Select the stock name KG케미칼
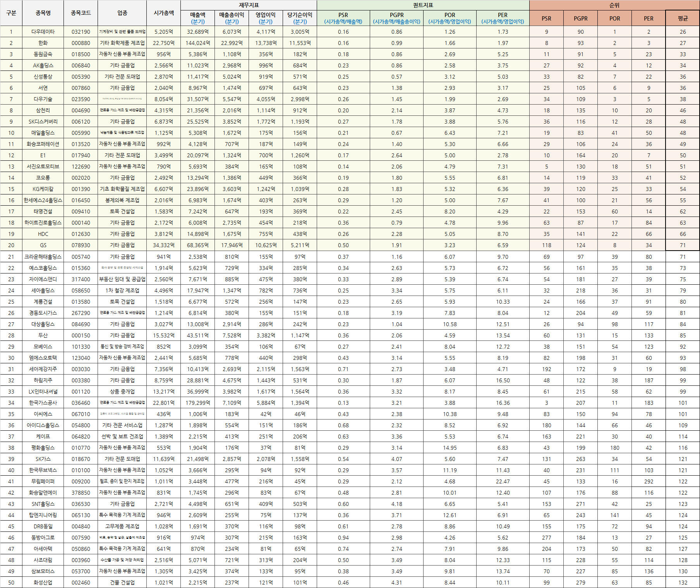The height and width of the screenshot is (588, 700). tap(43, 189)
